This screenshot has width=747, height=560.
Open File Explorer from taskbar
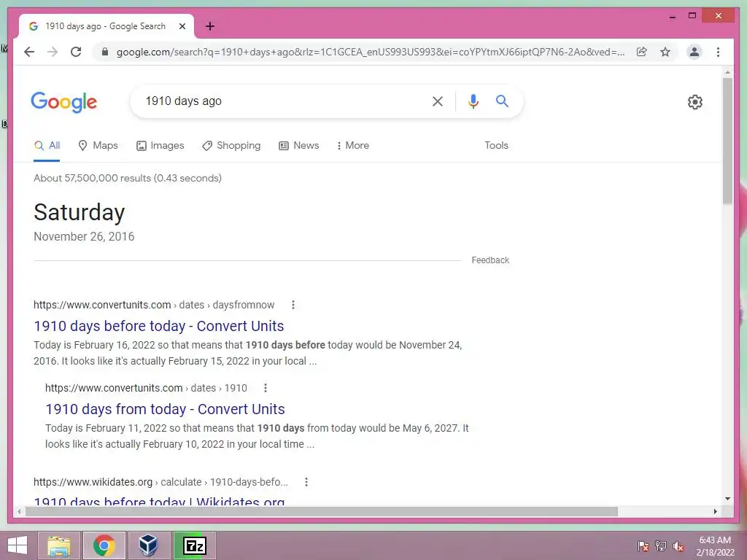click(x=59, y=545)
